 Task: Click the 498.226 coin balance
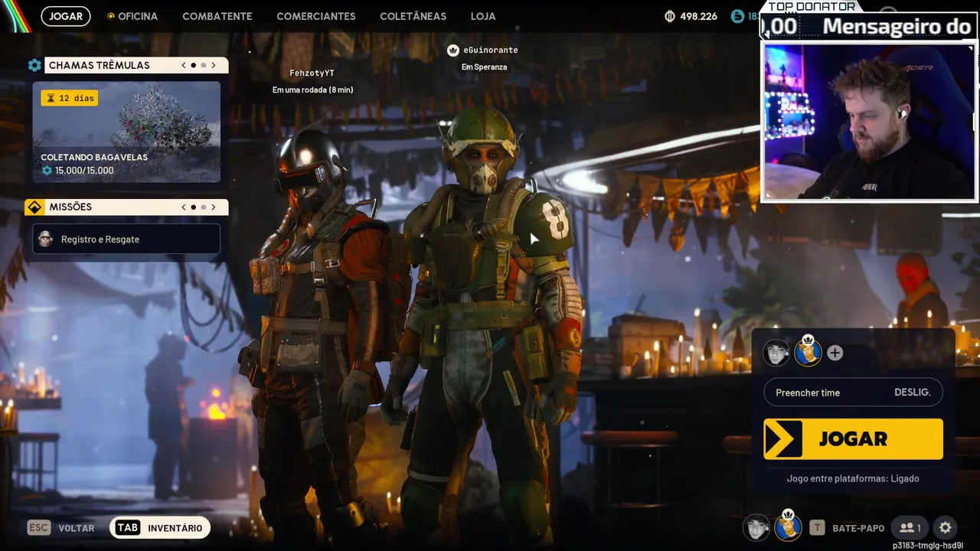tap(698, 16)
